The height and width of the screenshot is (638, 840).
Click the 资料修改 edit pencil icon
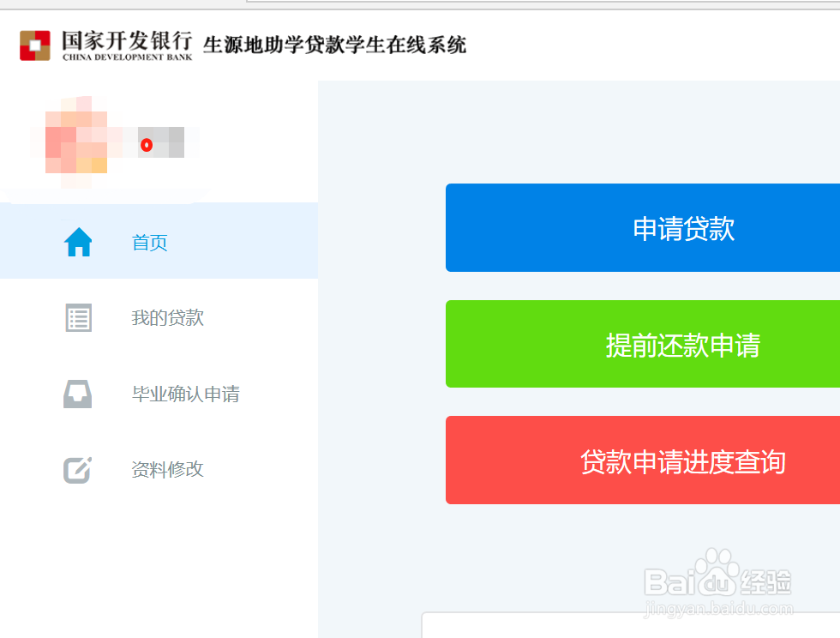[x=78, y=469]
